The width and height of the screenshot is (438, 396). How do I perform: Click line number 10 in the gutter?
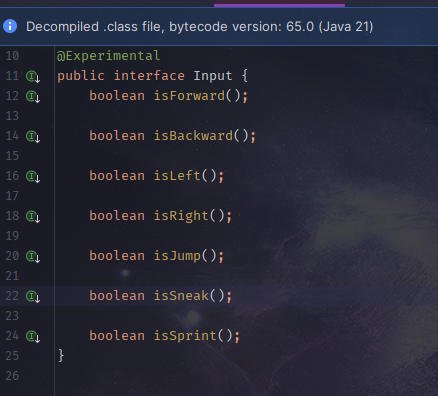tap(12, 56)
